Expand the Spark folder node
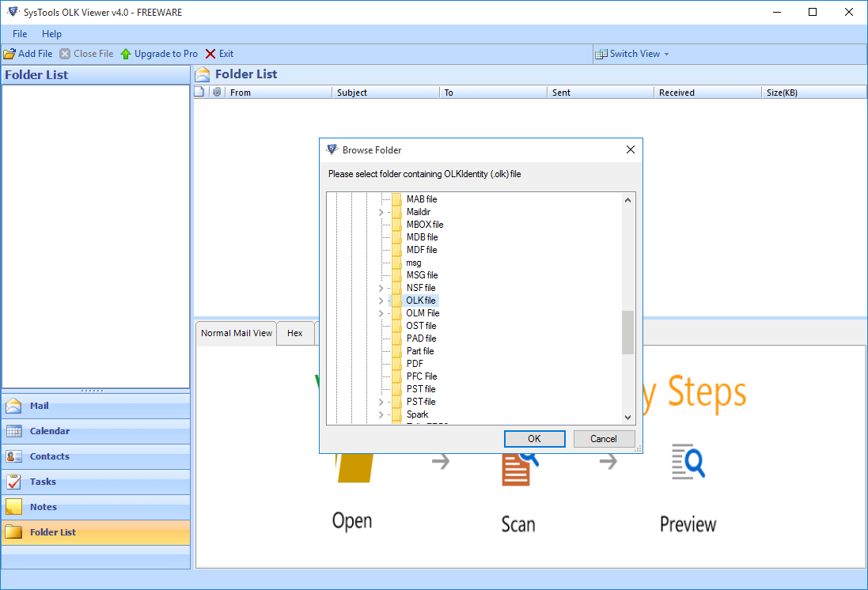Screen dimensions: 868x590 381,414
